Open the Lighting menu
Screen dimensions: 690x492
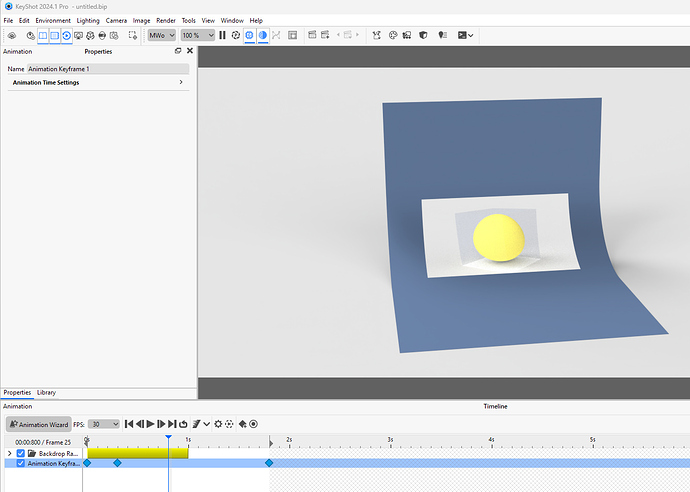coord(88,20)
